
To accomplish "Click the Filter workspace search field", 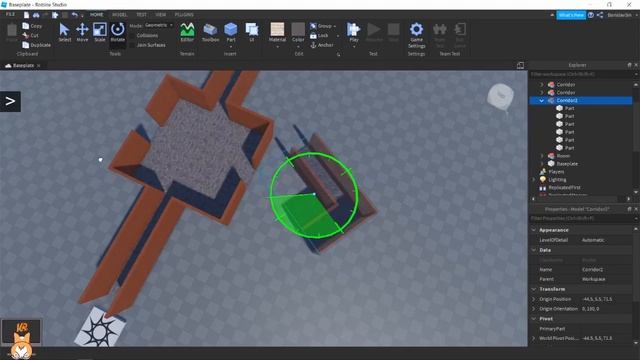I will pos(580,74).
